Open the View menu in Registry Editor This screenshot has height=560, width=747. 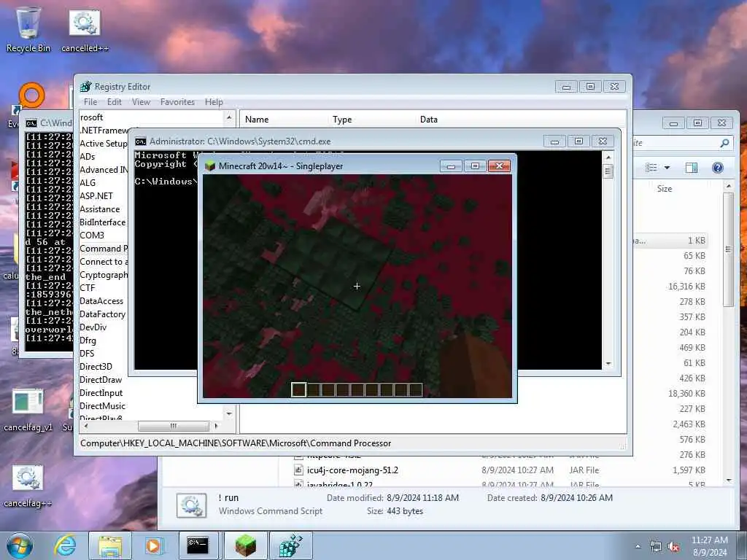(141, 102)
